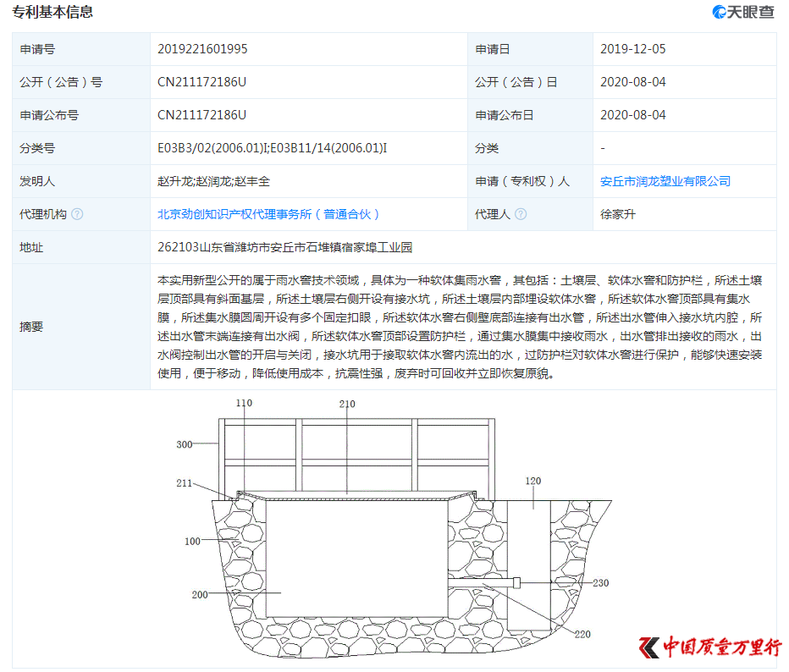
Task: Click the abstract paragraph text
Action: [461, 326]
